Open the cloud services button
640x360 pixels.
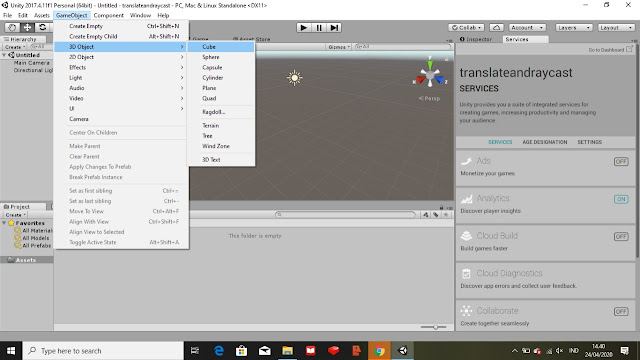click(x=496, y=28)
